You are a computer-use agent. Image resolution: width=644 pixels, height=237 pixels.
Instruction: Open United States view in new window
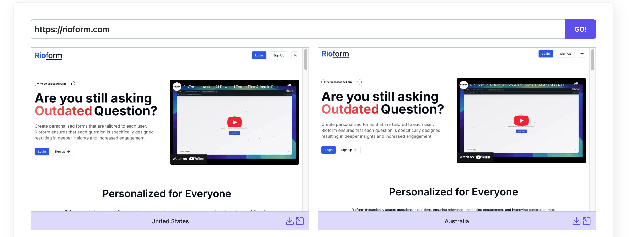(x=300, y=221)
